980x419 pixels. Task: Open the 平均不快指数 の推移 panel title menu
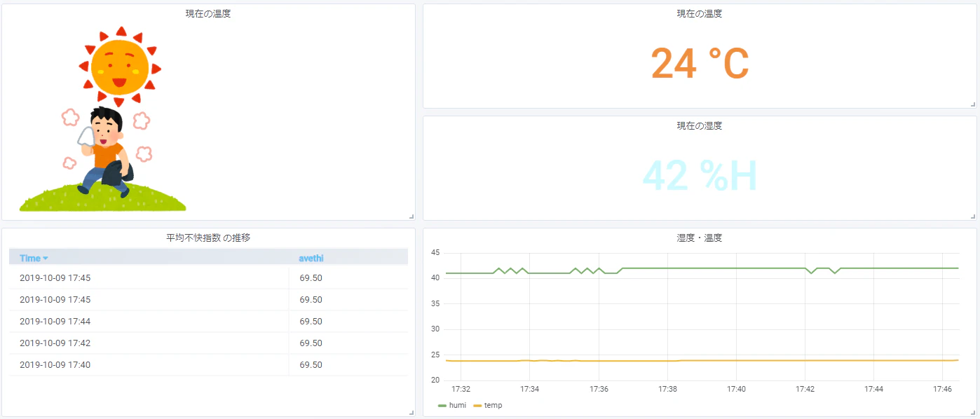[208, 238]
